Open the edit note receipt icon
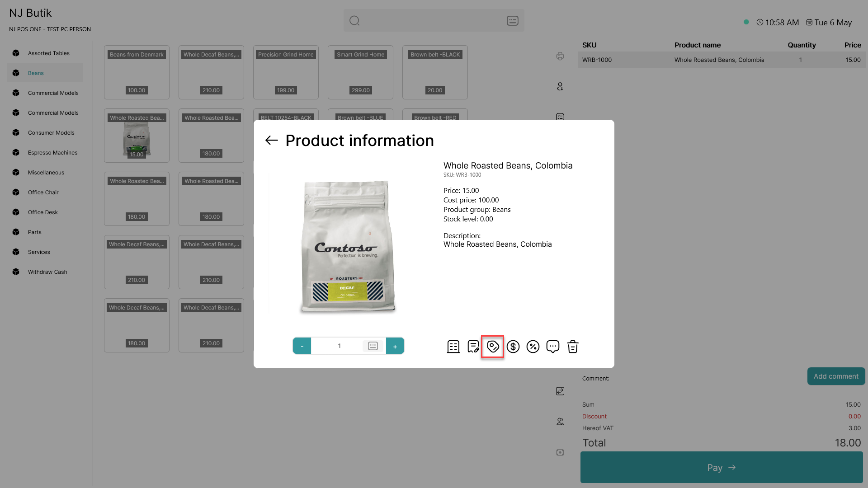Viewport: 868px width, 488px height. (473, 347)
